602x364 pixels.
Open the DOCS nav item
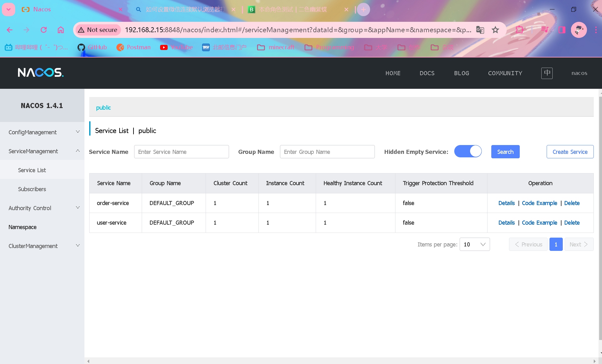pyautogui.click(x=427, y=73)
